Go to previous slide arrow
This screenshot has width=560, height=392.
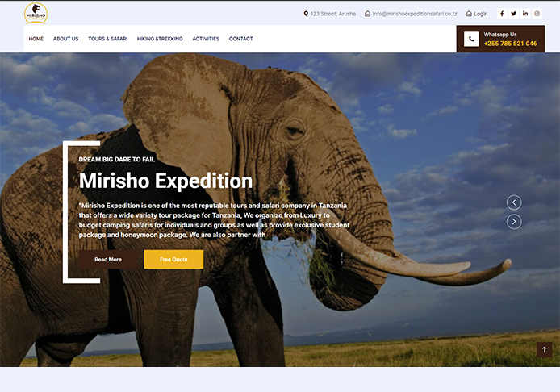[514, 202]
